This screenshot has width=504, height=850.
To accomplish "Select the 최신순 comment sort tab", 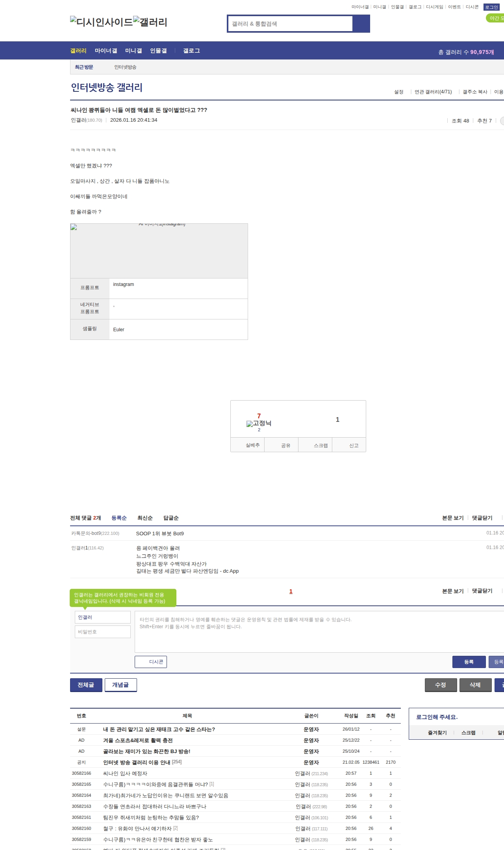I will click(x=145, y=518).
